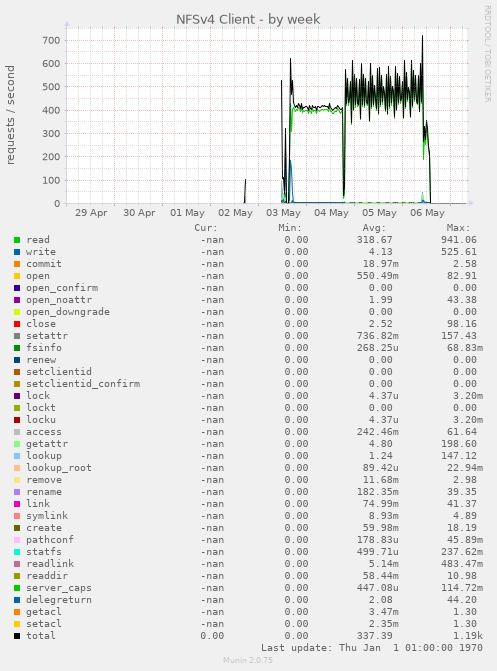Click the Avg: column header
This screenshot has width=497, height=671.
374,228
